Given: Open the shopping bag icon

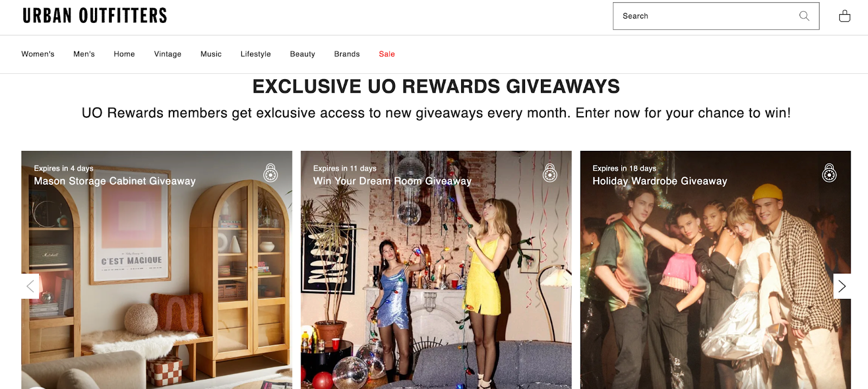Looking at the screenshot, I should [845, 16].
